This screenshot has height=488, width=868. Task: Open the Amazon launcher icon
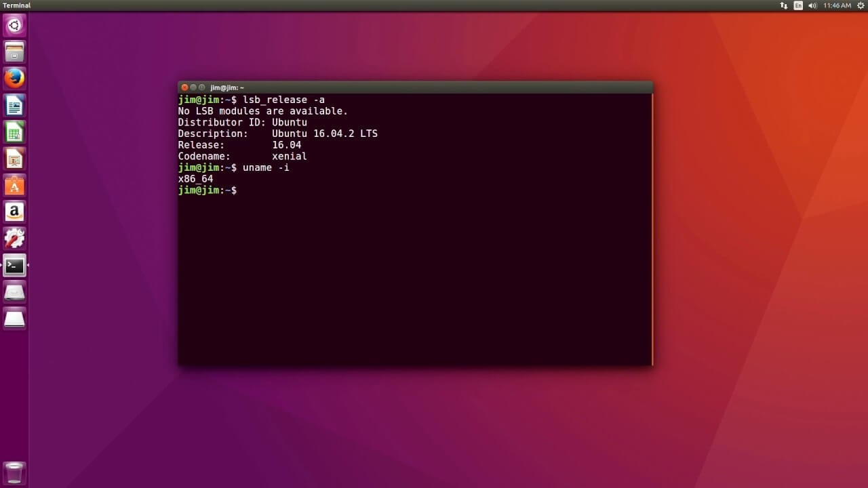coord(14,212)
